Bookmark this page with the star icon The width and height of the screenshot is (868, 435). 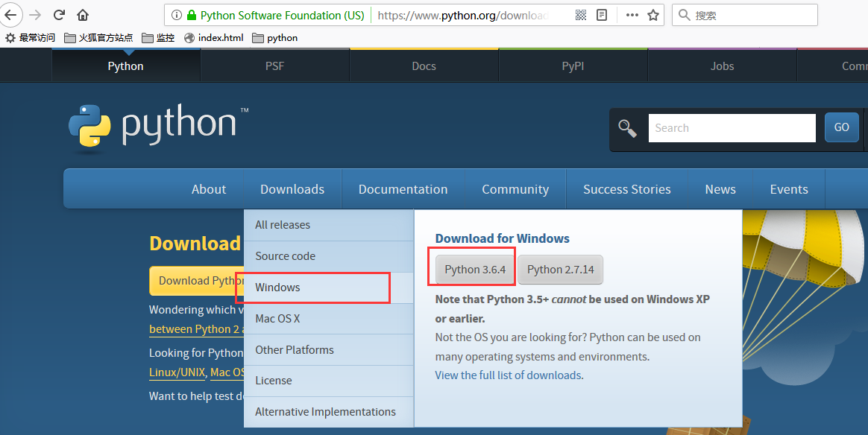[x=653, y=15]
